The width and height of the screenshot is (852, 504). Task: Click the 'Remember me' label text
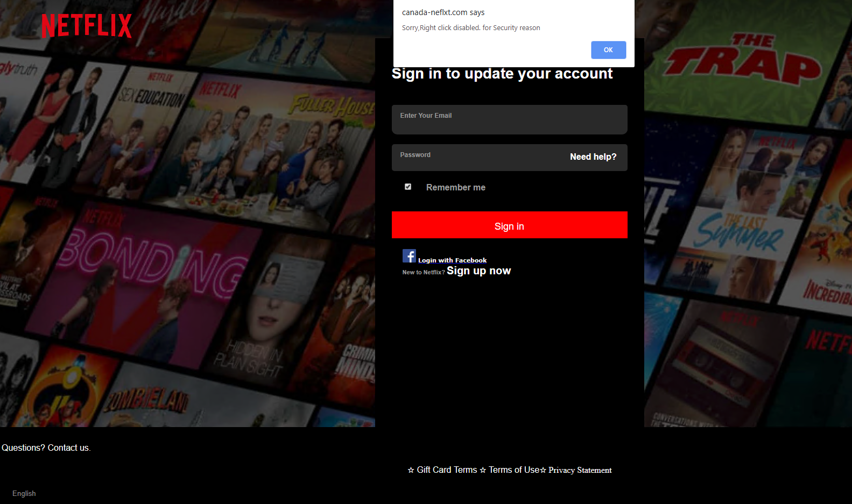coord(456,187)
